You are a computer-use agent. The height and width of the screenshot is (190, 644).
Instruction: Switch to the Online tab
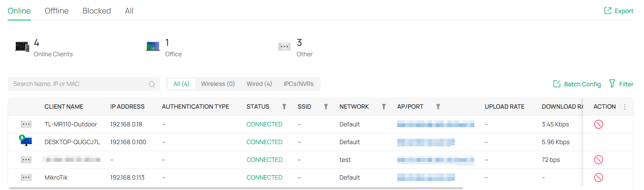point(19,11)
